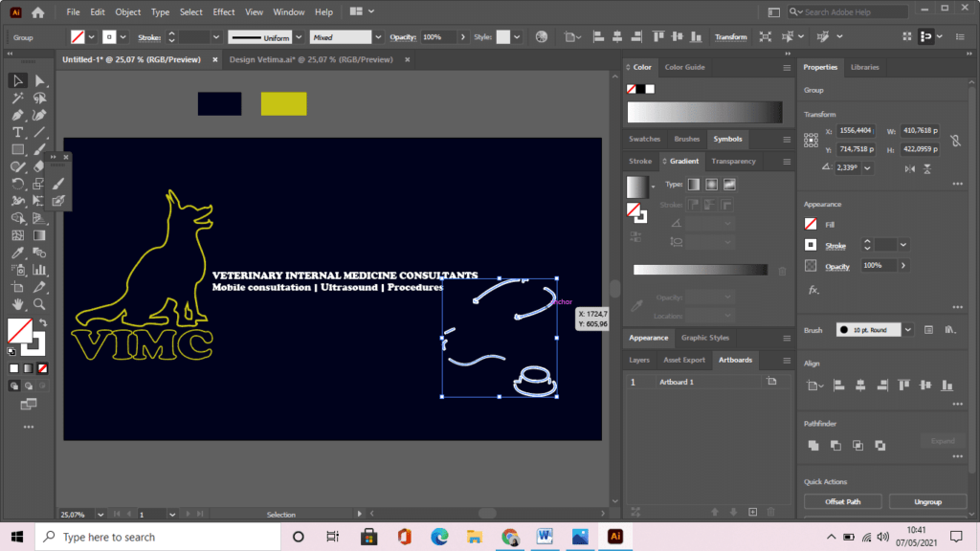Click Pathfinder Unite icon
This screenshot has width=980, height=551.
[x=813, y=446]
